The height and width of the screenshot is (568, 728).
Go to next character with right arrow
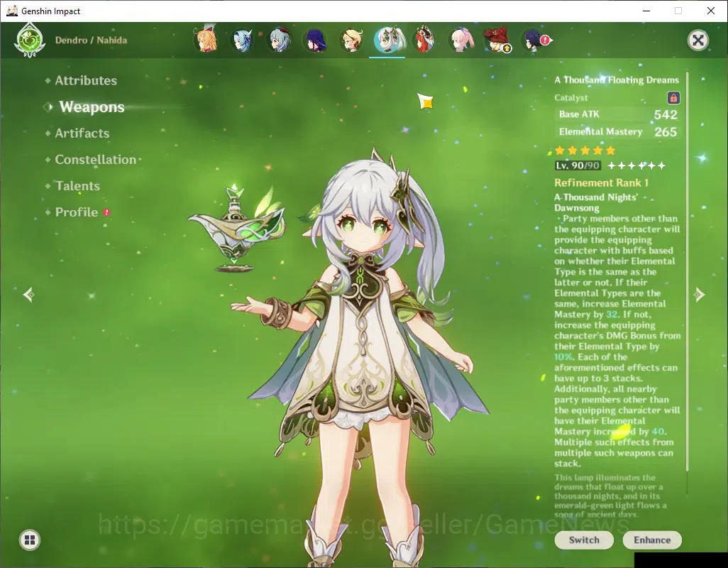(699, 295)
